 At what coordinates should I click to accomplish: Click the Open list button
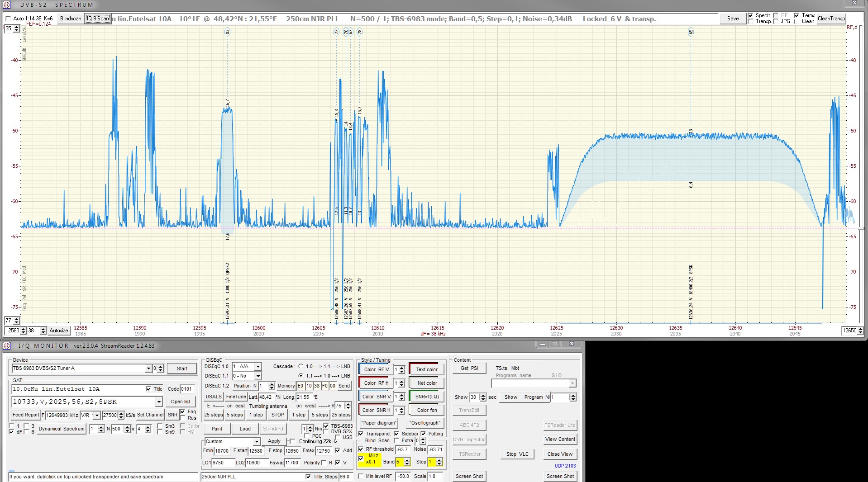coord(181,402)
